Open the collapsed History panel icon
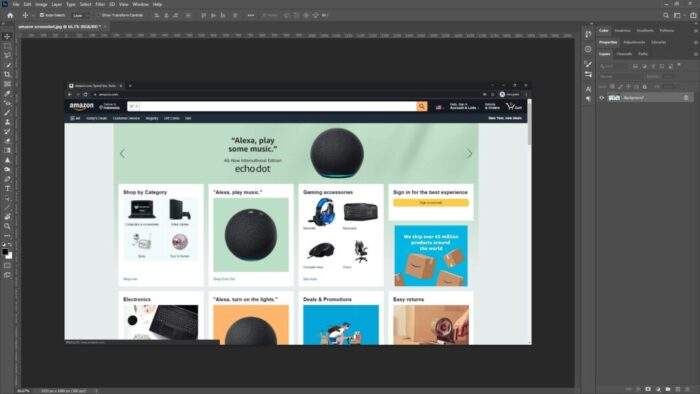The width and height of the screenshot is (700, 394). [x=588, y=34]
